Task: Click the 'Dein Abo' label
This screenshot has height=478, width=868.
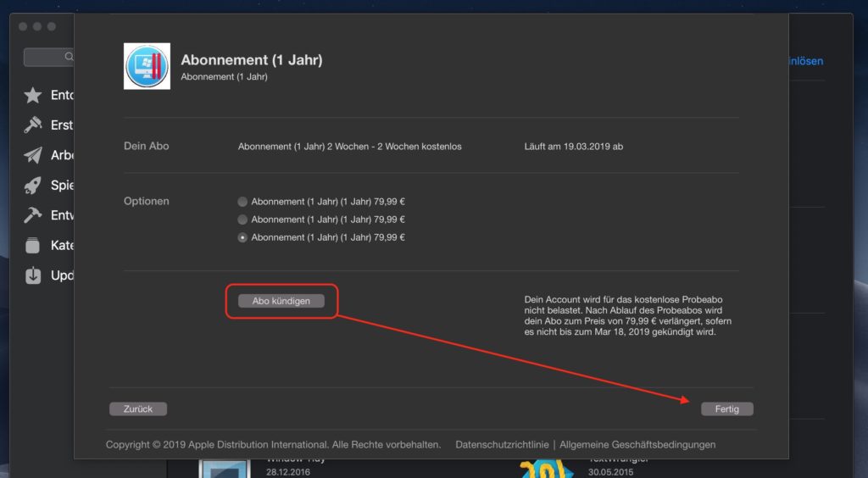Action: tap(146, 146)
